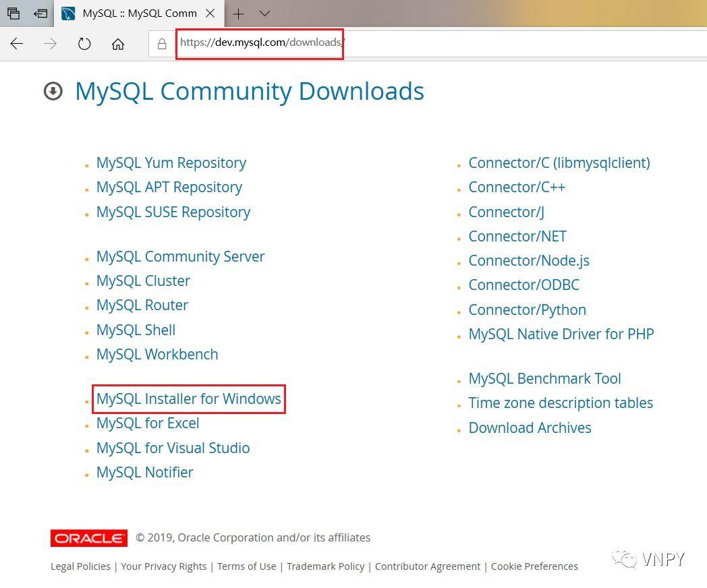Open MySQL Installer for Windows link
Image resolution: width=707 pixels, height=588 pixels.
(188, 399)
